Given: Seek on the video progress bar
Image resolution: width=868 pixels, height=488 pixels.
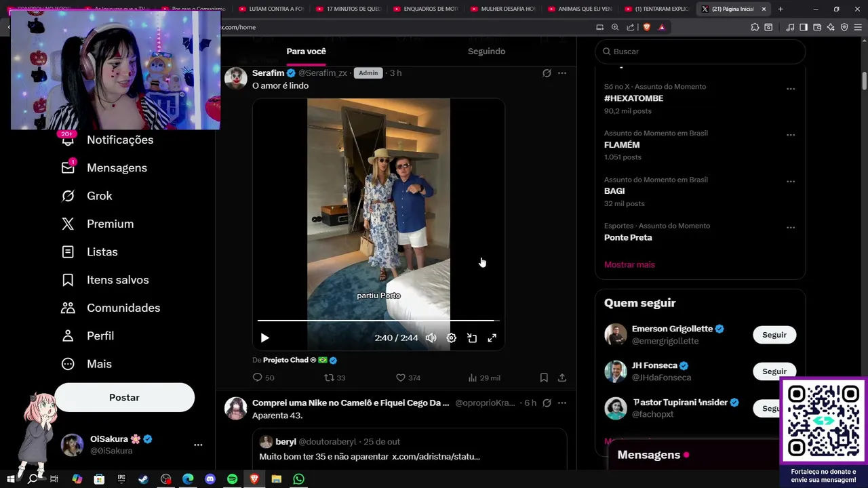Looking at the screenshot, I should [x=378, y=320].
